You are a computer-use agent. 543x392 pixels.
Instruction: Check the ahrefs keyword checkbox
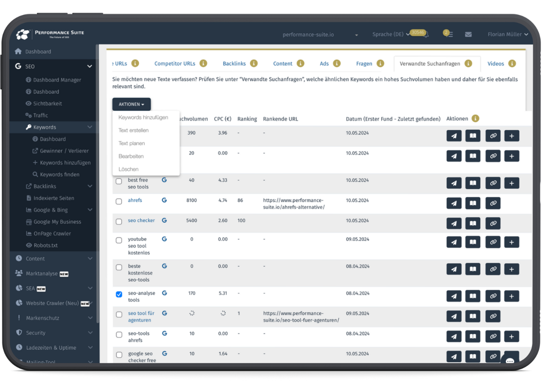click(x=119, y=202)
